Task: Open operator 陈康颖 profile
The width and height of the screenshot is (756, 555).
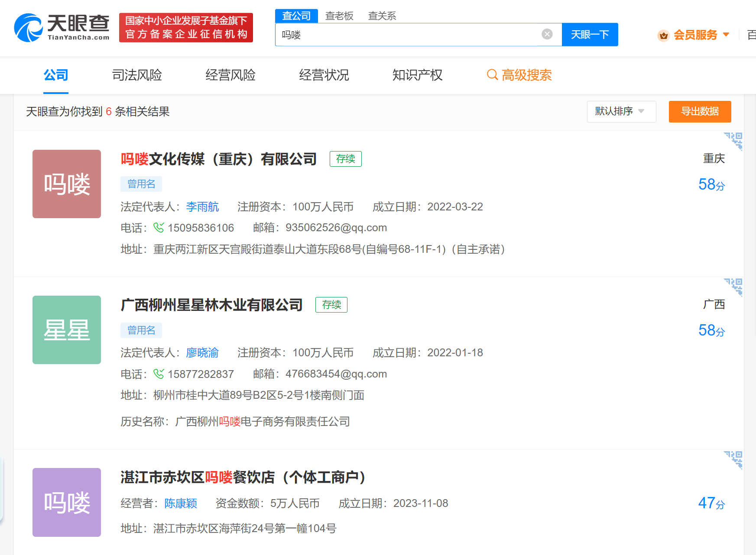Action: [x=181, y=503]
